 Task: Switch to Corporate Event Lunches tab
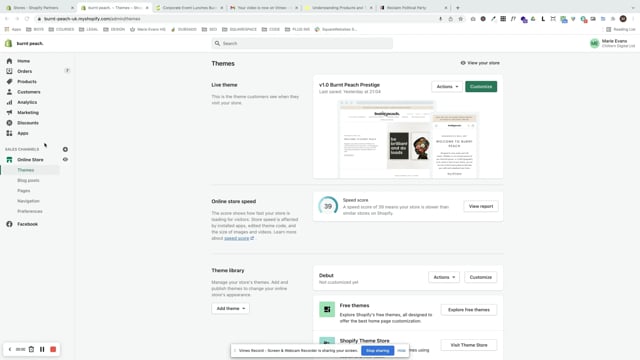coord(190,8)
